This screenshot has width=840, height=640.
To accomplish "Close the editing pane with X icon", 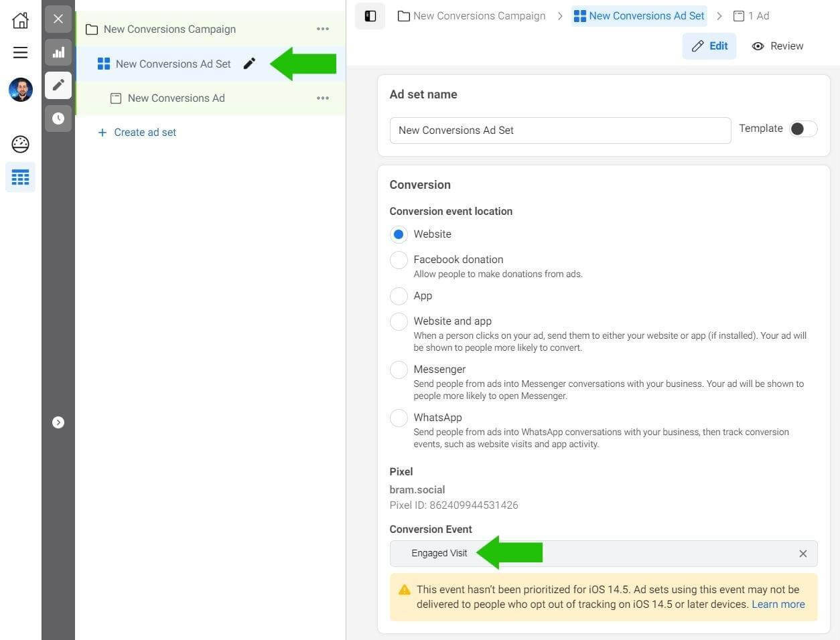I will [x=58, y=19].
